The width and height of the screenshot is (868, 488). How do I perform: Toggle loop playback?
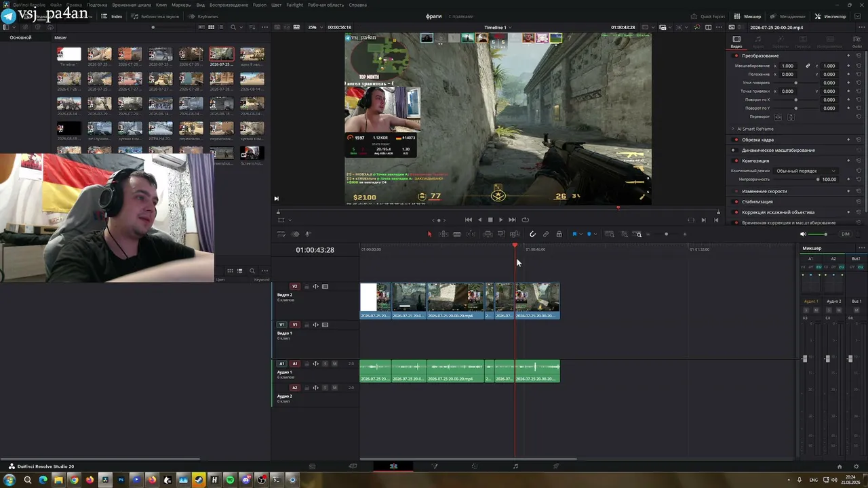coord(525,220)
